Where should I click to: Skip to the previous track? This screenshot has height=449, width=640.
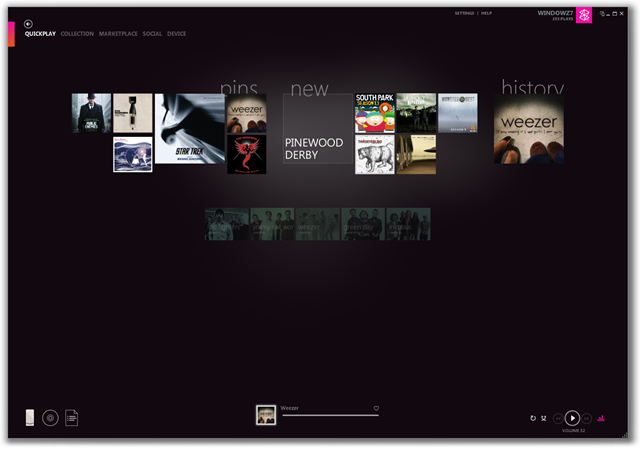[558, 418]
